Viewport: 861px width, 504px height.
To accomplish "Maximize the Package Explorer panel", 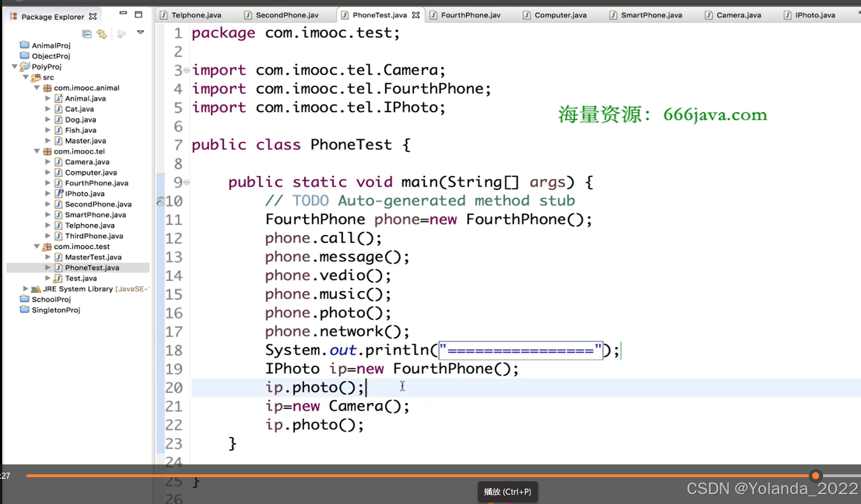I will [138, 14].
